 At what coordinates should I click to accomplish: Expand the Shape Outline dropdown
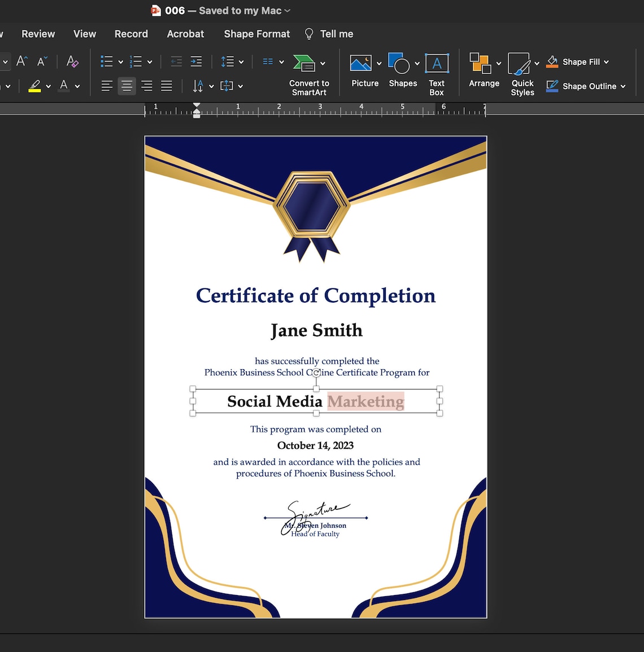(x=586, y=86)
